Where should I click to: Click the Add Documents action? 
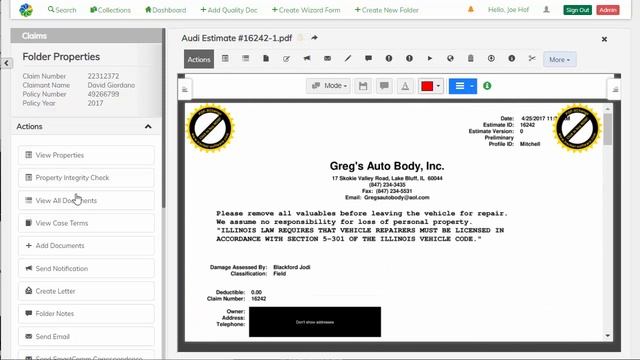86,246
